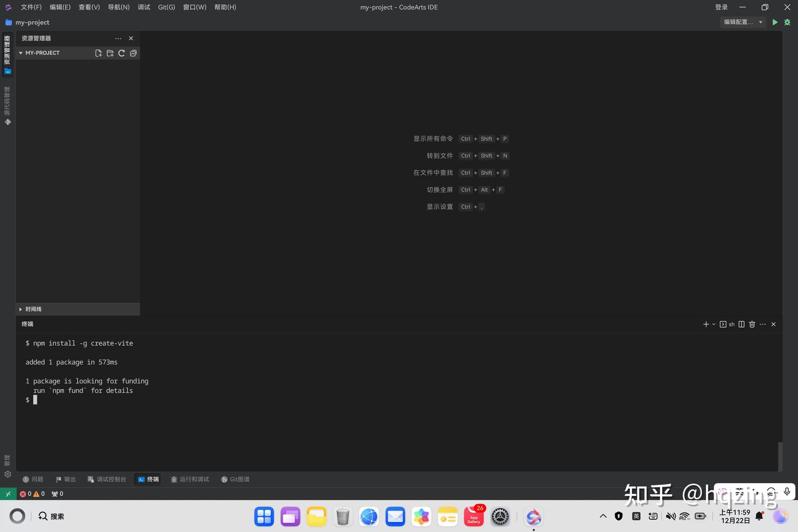This screenshot has width=798, height=532.
Task: Kill the active terminal with trash icon
Action: tap(752, 324)
